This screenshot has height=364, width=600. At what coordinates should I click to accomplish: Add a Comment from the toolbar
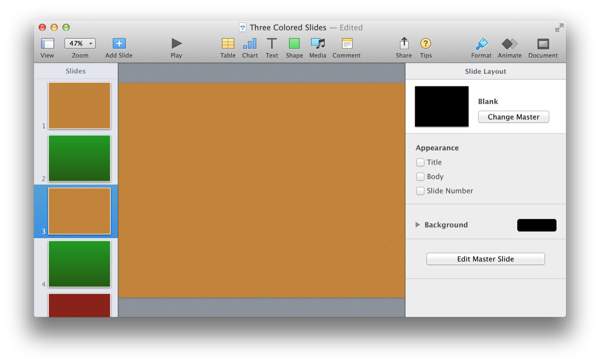[347, 44]
